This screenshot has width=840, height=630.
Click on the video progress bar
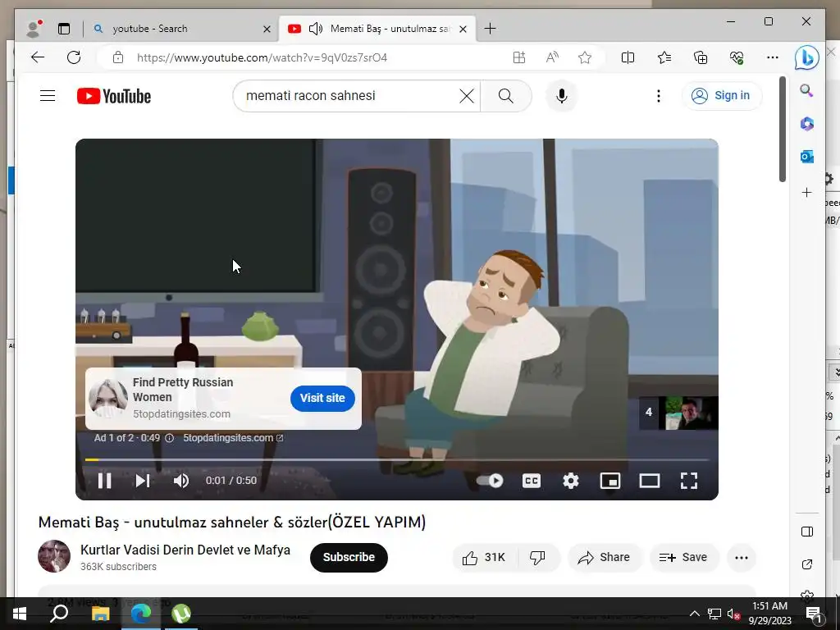[x=397, y=459]
